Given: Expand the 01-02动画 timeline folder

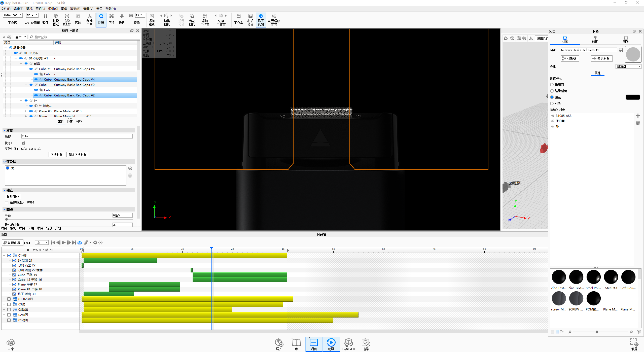Looking at the screenshot, I should coord(4,299).
